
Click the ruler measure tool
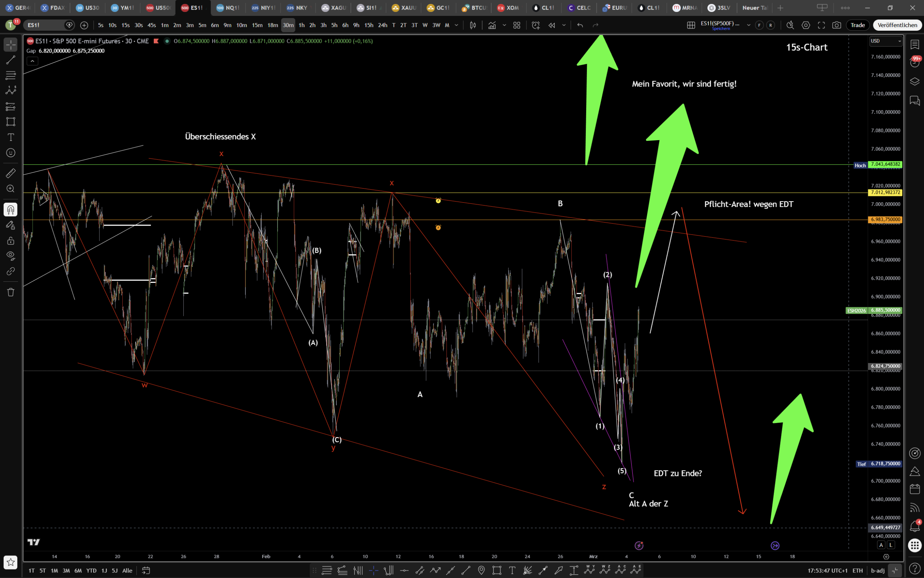pos(11,173)
